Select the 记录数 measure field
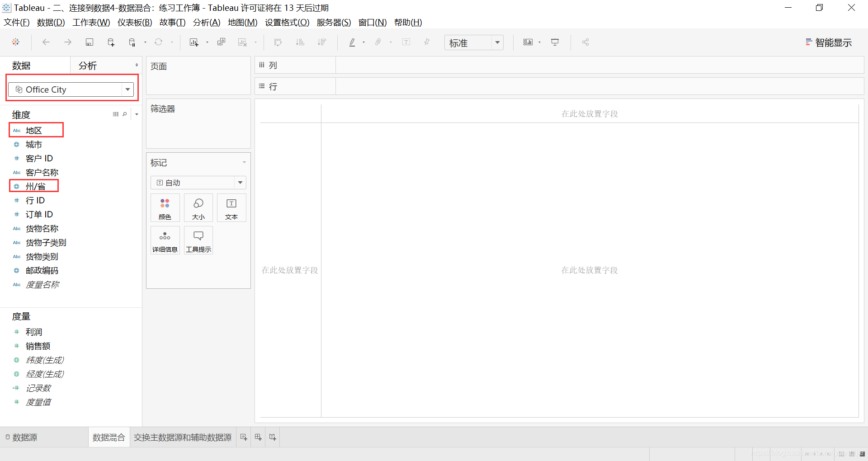The width and height of the screenshot is (868, 461). (x=38, y=388)
